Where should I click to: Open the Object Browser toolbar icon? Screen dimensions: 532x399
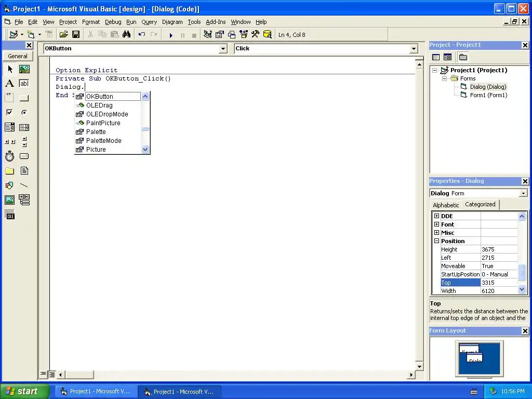[x=244, y=34]
